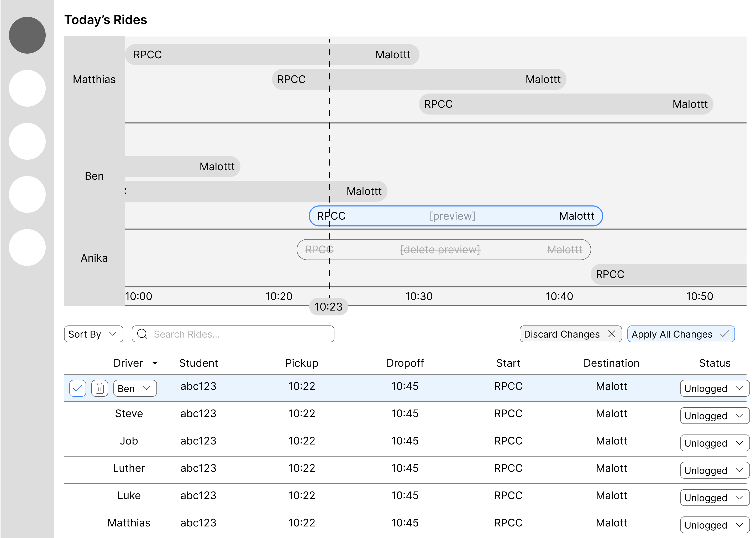Select the fourth sidebar circle
Screen dimensions: 756x538
[27, 194]
